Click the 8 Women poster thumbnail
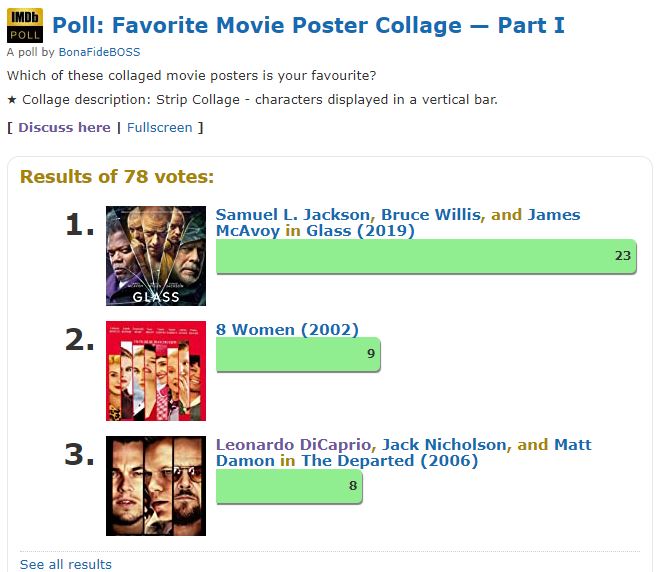Screen dimensions: 660x572 155,370
